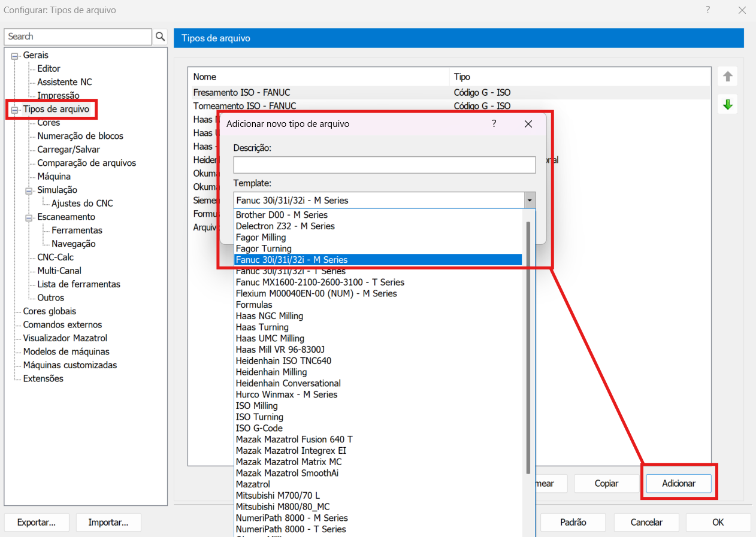Click the template list scrollbar
Image resolution: width=756 pixels, height=537 pixels.
click(528, 347)
